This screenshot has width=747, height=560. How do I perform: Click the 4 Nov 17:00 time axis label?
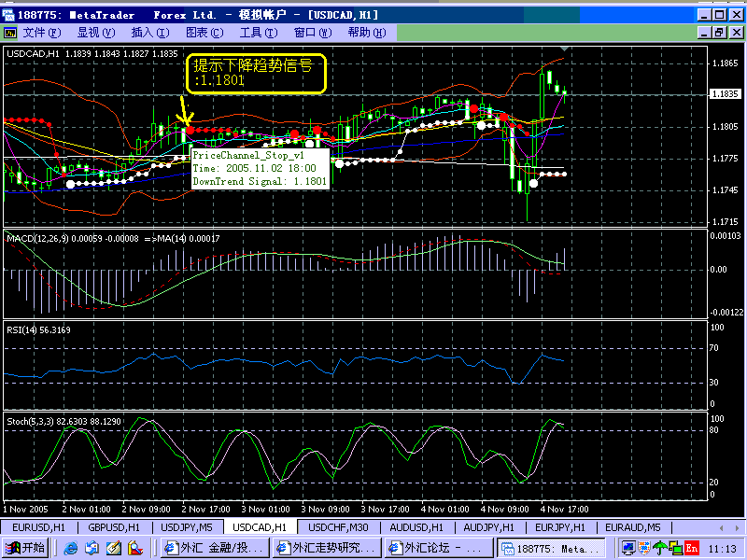pos(565,509)
